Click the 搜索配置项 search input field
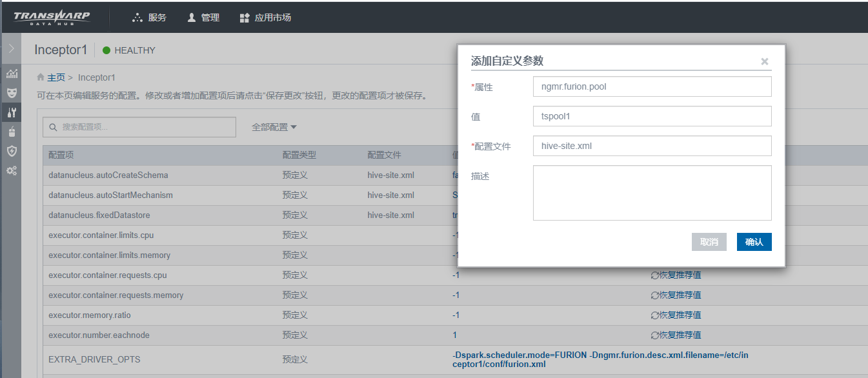 click(139, 126)
